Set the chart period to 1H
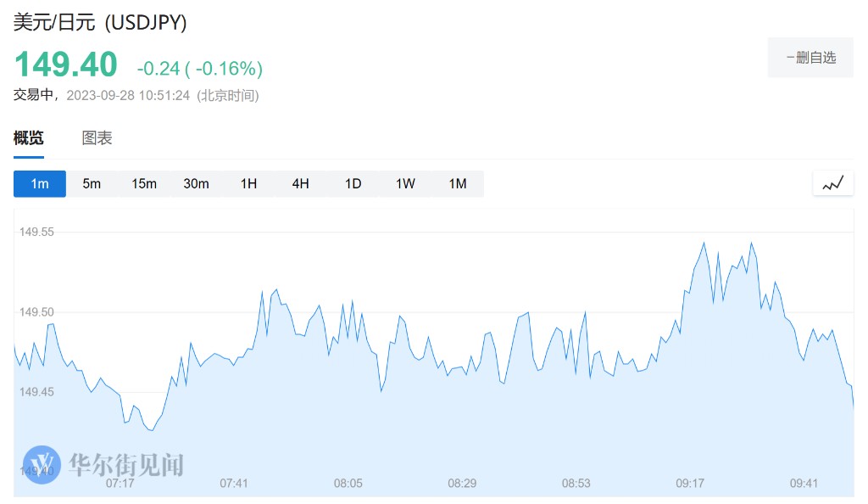The image size is (868, 504). tap(248, 184)
